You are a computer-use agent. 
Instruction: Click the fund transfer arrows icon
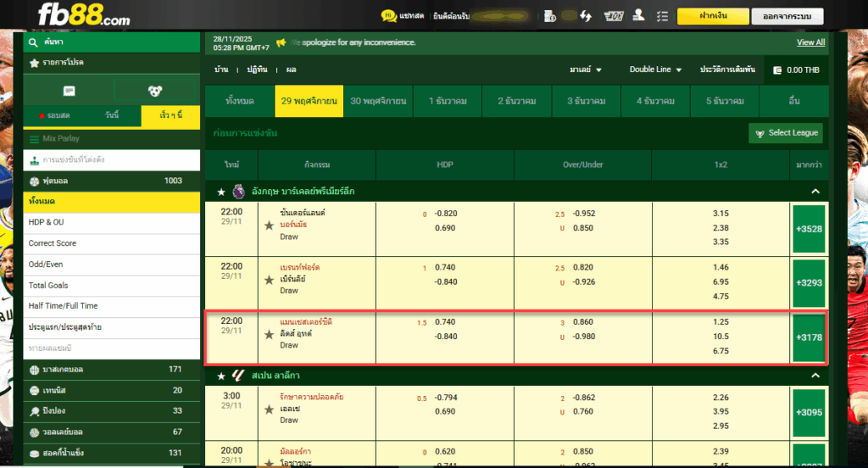(586, 16)
